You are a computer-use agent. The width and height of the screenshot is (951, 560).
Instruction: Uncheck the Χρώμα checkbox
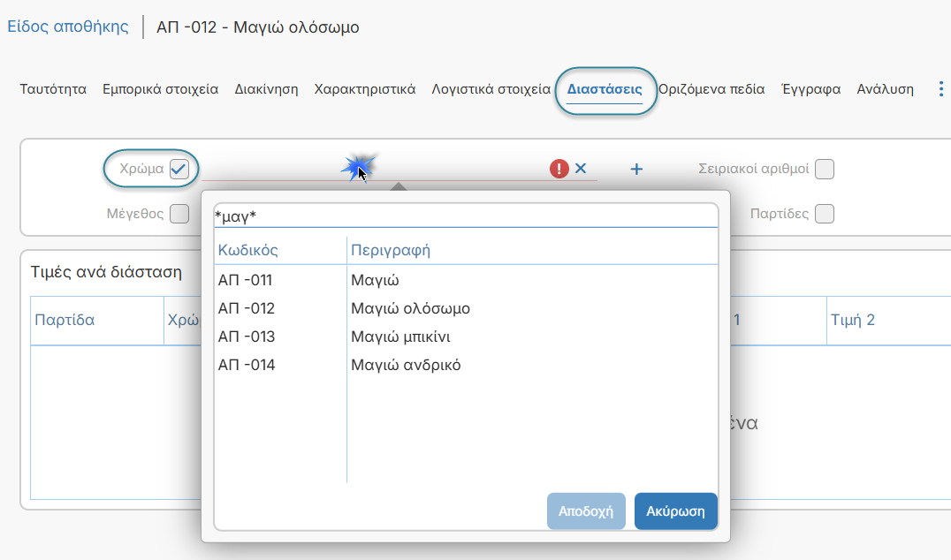coord(179,169)
